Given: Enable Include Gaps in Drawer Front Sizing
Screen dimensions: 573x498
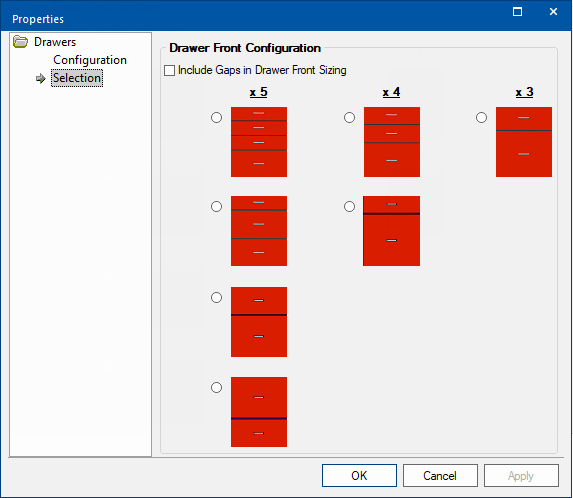Looking at the screenshot, I should tap(170, 70).
